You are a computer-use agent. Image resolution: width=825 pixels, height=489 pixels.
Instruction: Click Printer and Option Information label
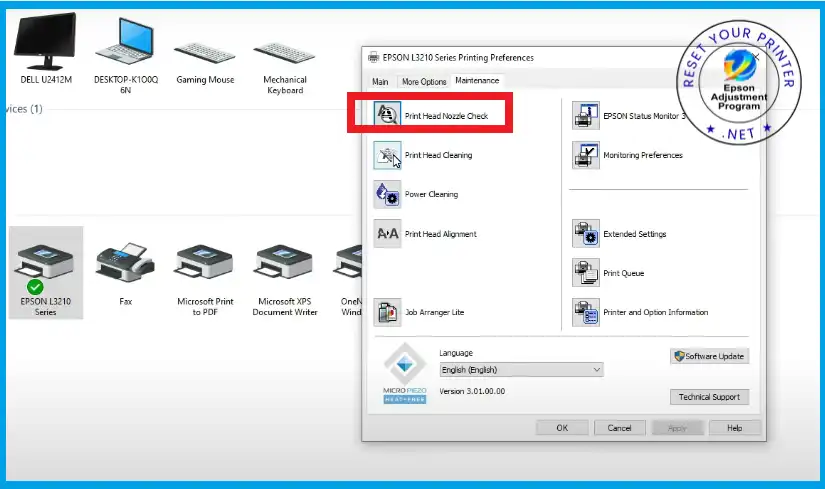[x=656, y=312]
